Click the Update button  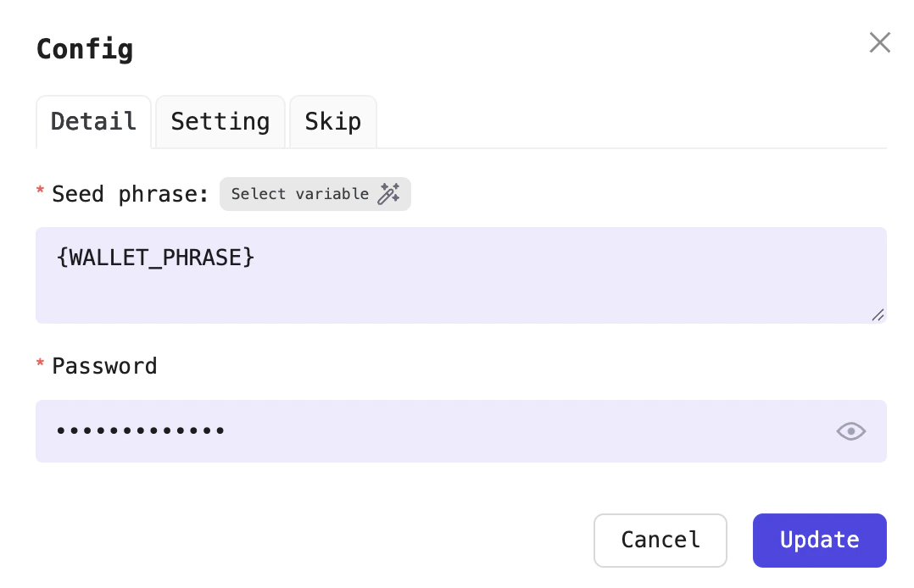(x=819, y=540)
